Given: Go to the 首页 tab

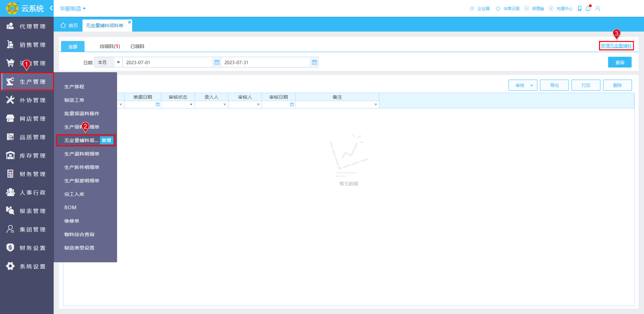Looking at the screenshot, I should click(x=69, y=26).
